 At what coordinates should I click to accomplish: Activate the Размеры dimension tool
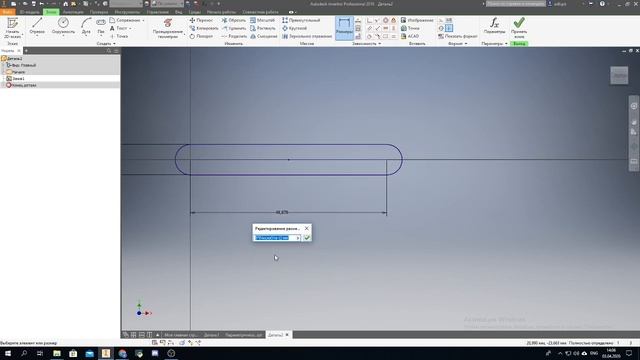[x=344, y=28]
